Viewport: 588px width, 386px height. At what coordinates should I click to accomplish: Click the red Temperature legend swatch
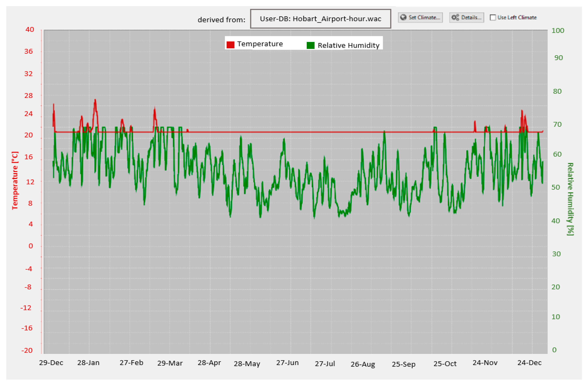[230, 45]
